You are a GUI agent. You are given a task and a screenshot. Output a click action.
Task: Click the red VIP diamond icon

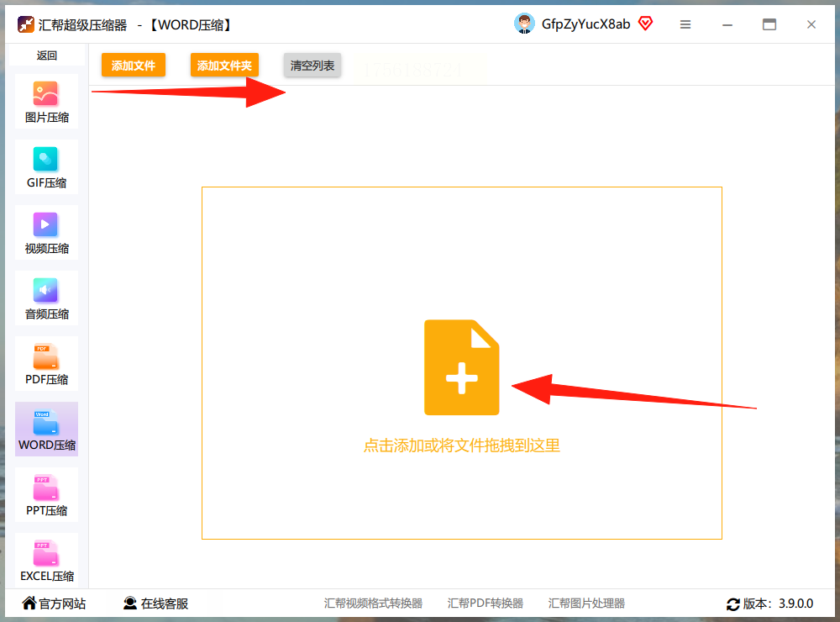645,24
